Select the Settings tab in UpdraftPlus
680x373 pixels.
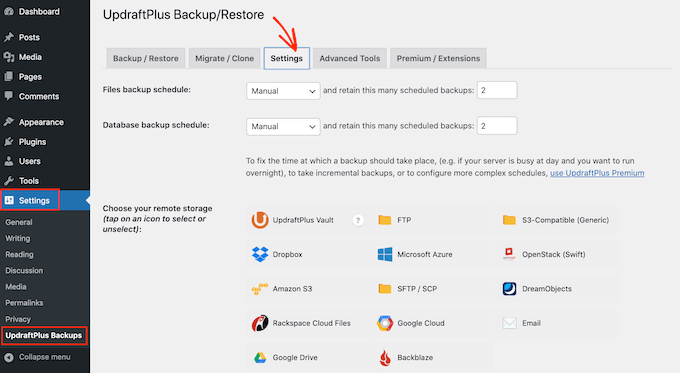tap(287, 58)
